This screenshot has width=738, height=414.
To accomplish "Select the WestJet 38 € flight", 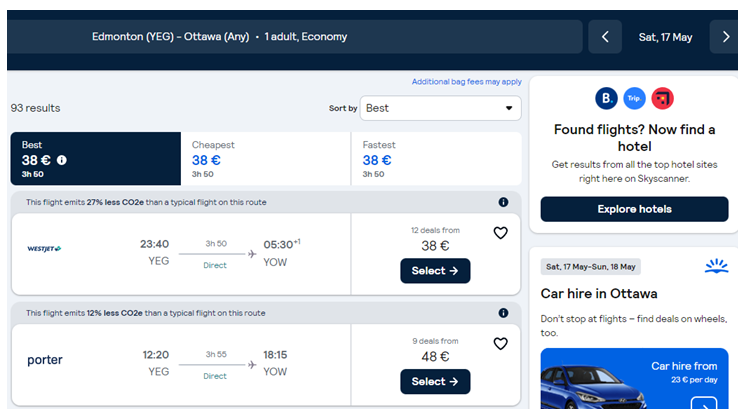I will [x=435, y=271].
